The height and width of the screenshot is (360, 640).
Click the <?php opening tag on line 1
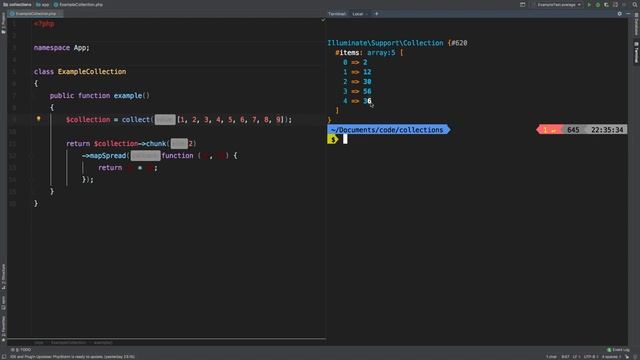click(x=44, y=24)
